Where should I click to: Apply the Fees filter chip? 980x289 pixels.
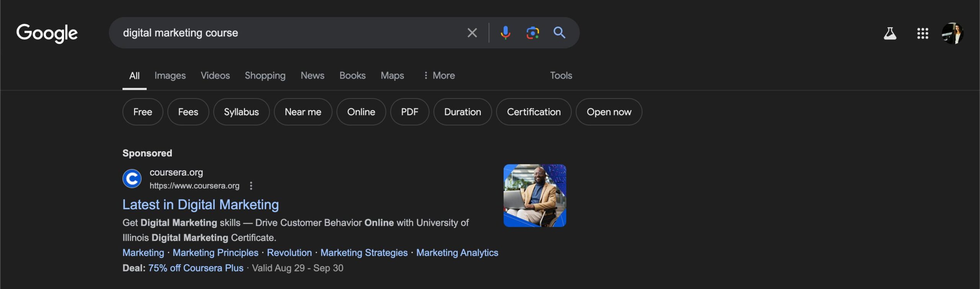pos(188,112)
